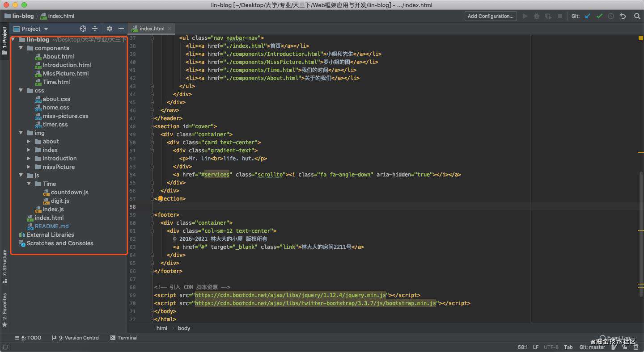Click the 58:1 cursor position indicator
The image size is (644, 352).
point(523,347)
